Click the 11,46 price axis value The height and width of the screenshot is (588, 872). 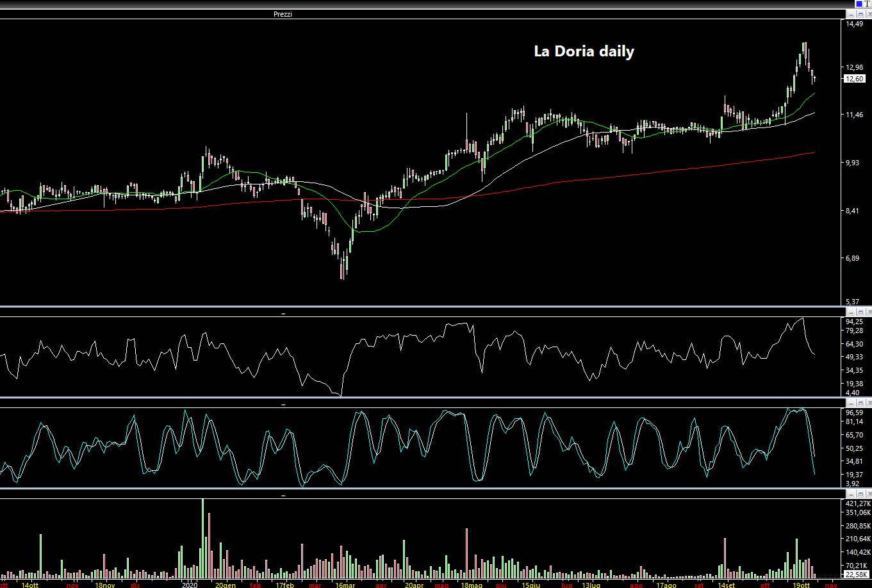point(855,115)
